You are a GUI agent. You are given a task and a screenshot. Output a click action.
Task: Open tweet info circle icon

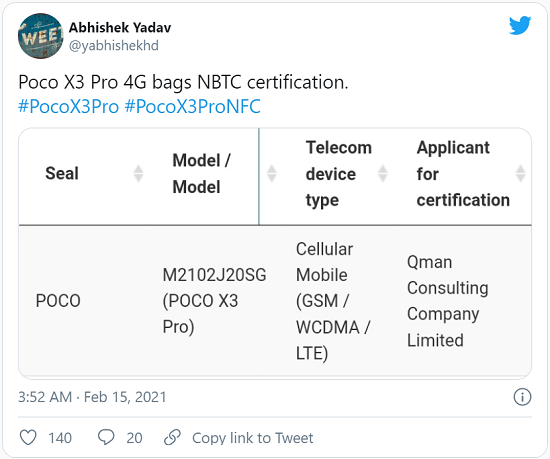[x=522, y=397]
